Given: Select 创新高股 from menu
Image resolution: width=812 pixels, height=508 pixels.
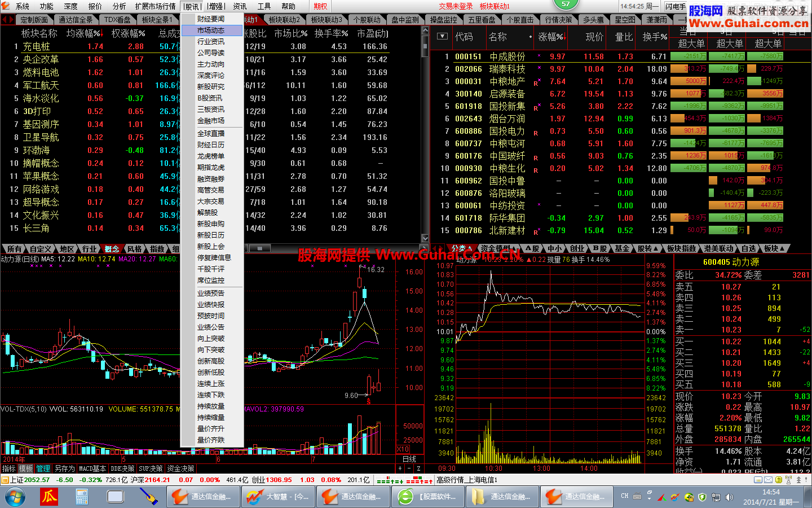Looking at the screenshot, I should 211,361.
